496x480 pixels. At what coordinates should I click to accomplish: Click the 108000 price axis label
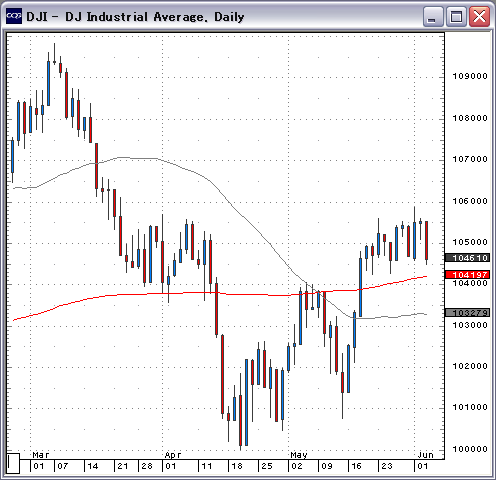click(470, 118)
